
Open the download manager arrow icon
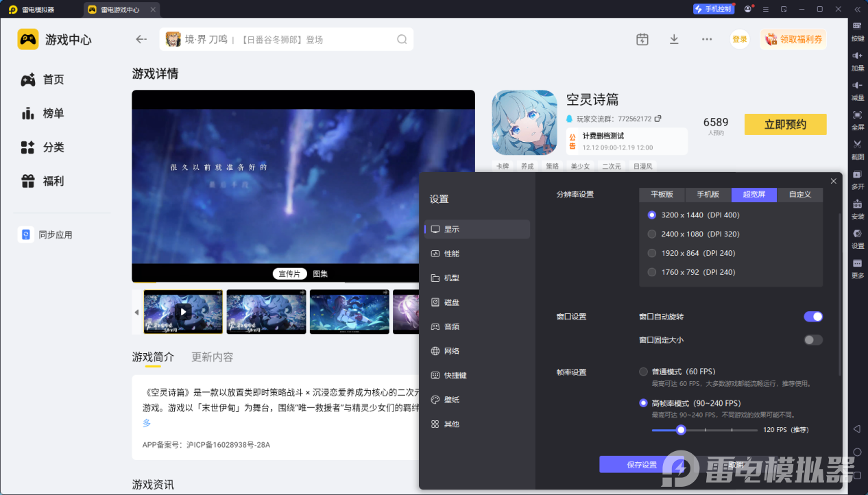pos(674,39)
